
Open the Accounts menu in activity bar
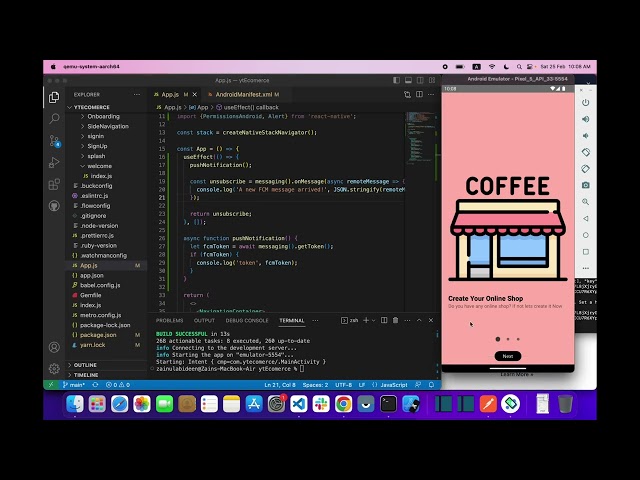coord(54,347)
